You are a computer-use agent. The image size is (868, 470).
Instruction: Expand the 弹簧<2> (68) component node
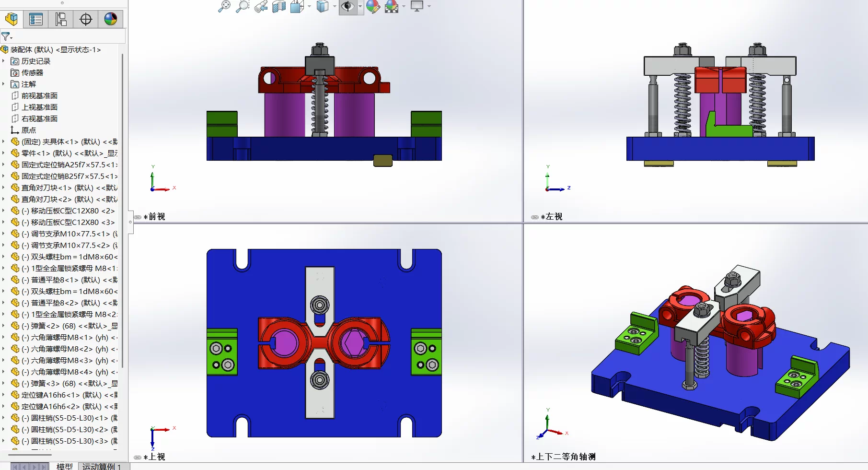(x=3, y=326)
